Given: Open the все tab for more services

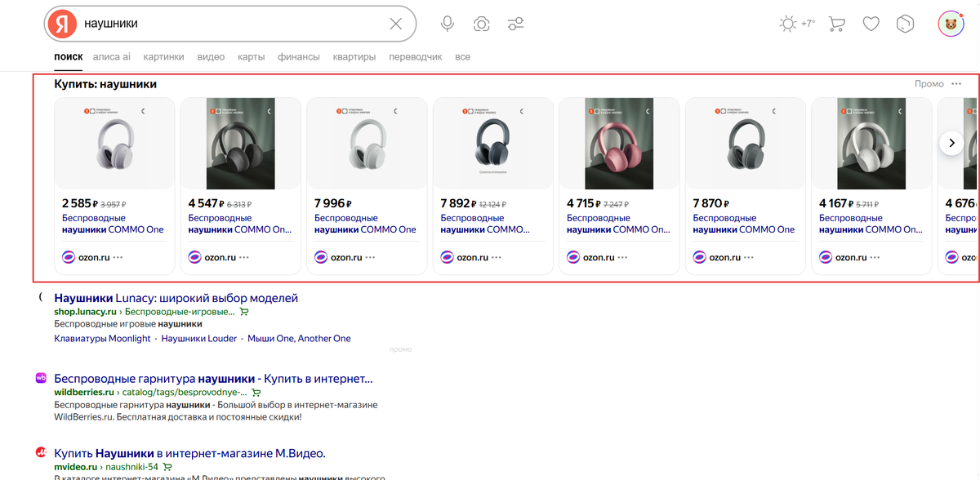Looking at the screenshot, I should tap(463, 57).
